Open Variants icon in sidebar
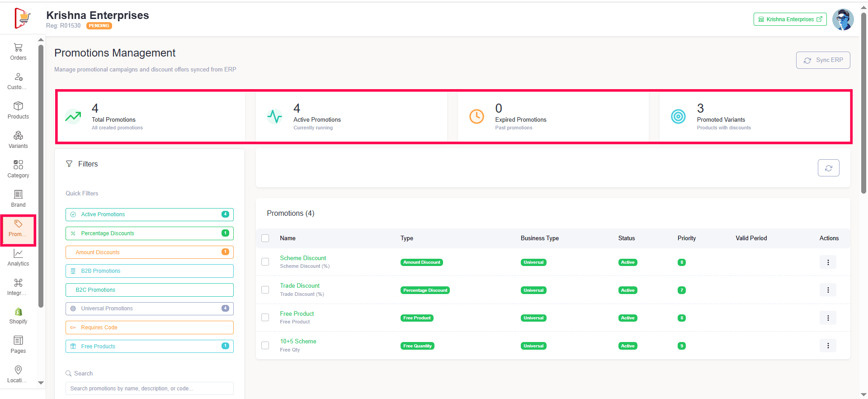 pos(18,136)
